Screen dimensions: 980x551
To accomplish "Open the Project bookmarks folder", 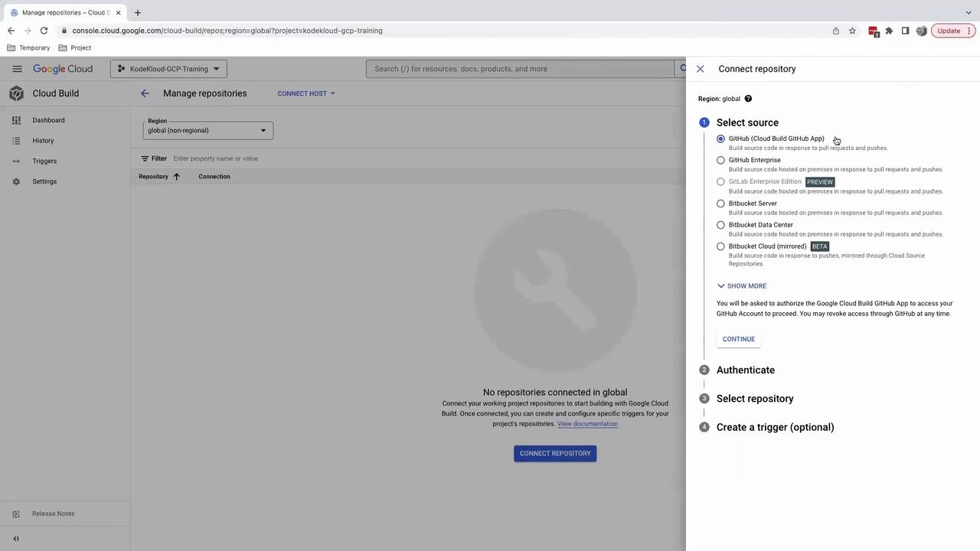I will coord(75,47).
